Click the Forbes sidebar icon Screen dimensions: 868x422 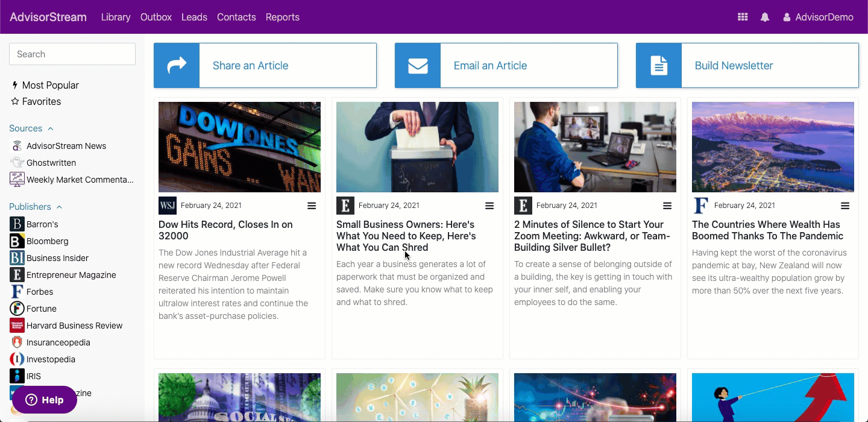click(17, 292)
